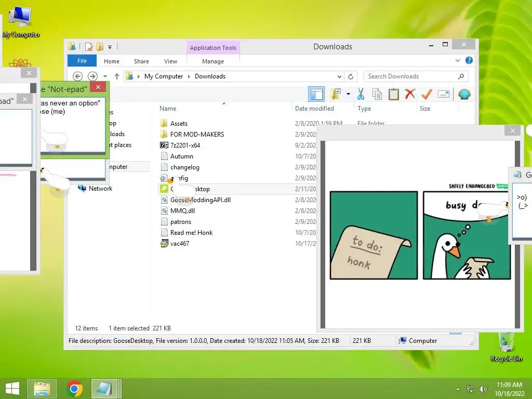532x399 pixels.
Task: Expand the address bar history dropdown
Action: [339, 76]
